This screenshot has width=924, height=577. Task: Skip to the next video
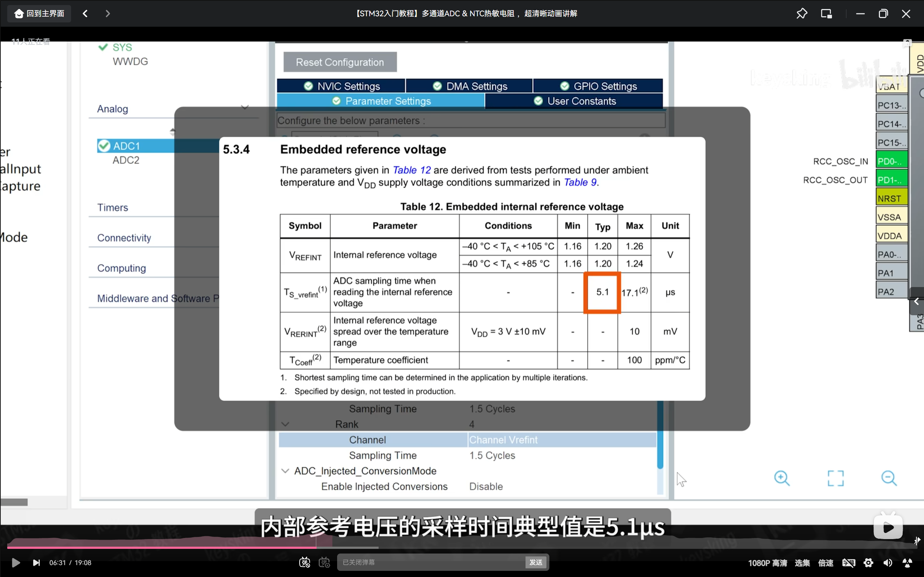click(x=36, y=563)
